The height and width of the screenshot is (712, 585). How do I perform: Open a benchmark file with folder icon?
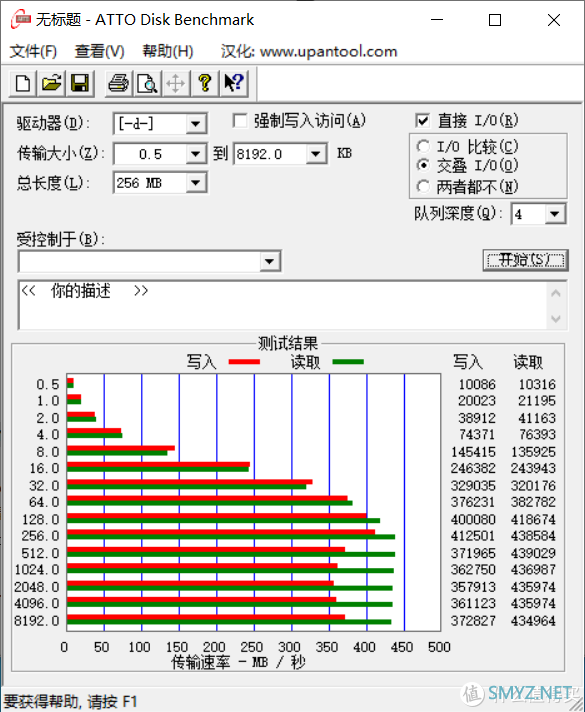pyautogui.click(x=51, y=84)
